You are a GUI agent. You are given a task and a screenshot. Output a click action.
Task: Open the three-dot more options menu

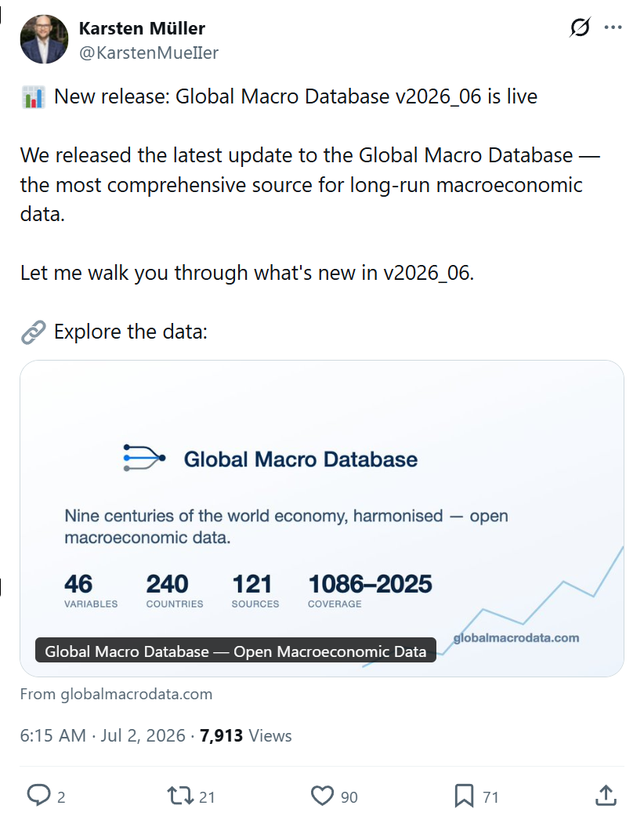(x=613, y=27)
